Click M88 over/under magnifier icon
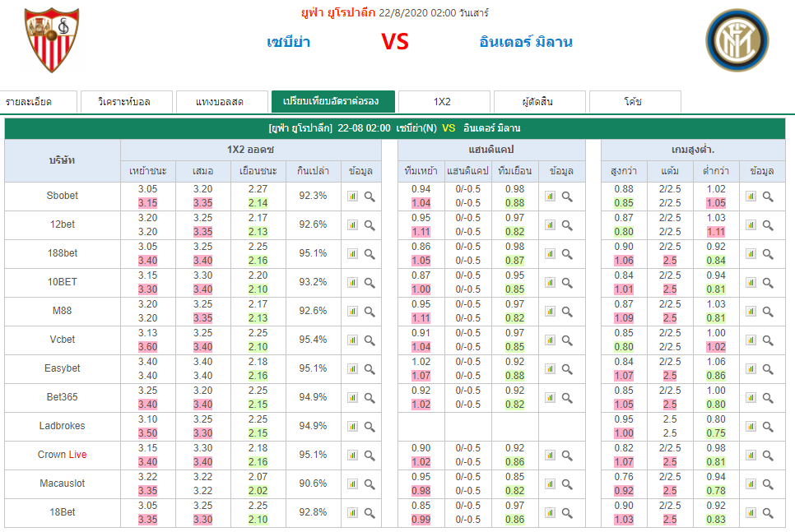Screen dimensions: 795x532 point(768,312)
